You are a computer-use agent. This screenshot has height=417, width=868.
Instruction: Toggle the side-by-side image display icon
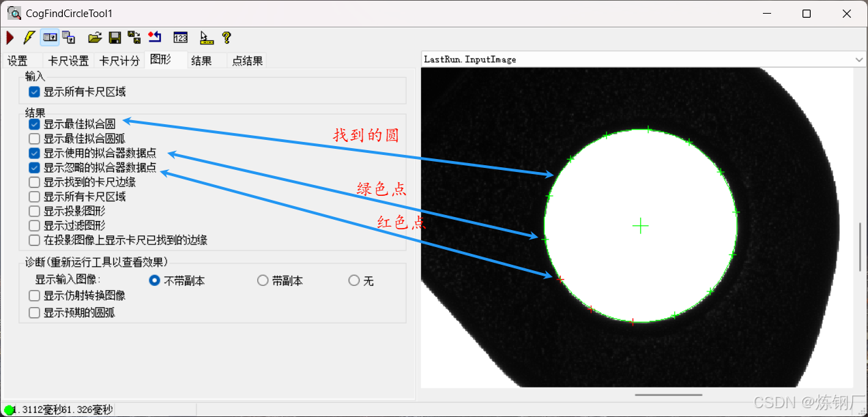[49, 38]
